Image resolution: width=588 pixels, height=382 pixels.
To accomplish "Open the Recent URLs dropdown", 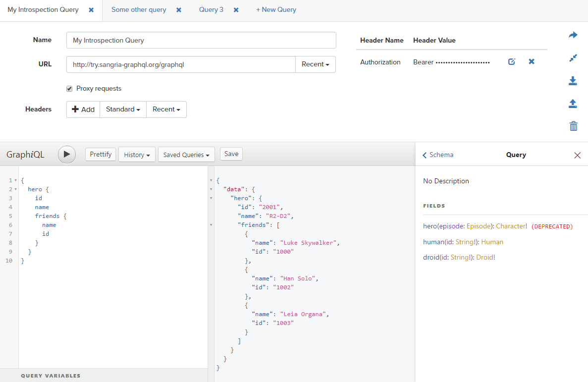I will pos(315,64).
